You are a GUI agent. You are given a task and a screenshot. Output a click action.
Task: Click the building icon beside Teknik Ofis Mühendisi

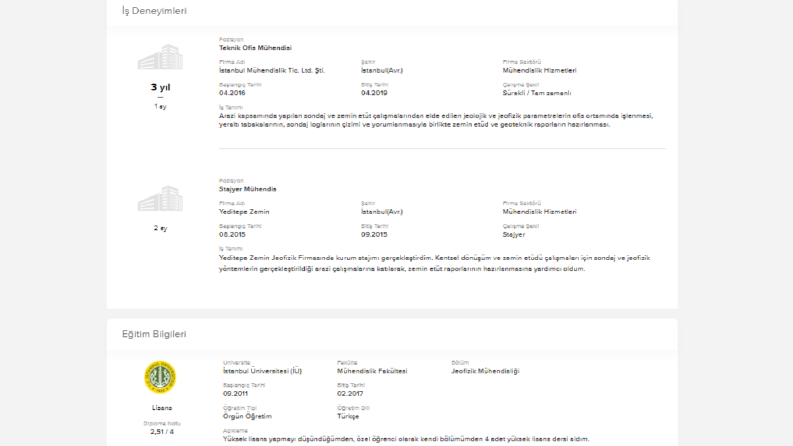click(160, 57)
